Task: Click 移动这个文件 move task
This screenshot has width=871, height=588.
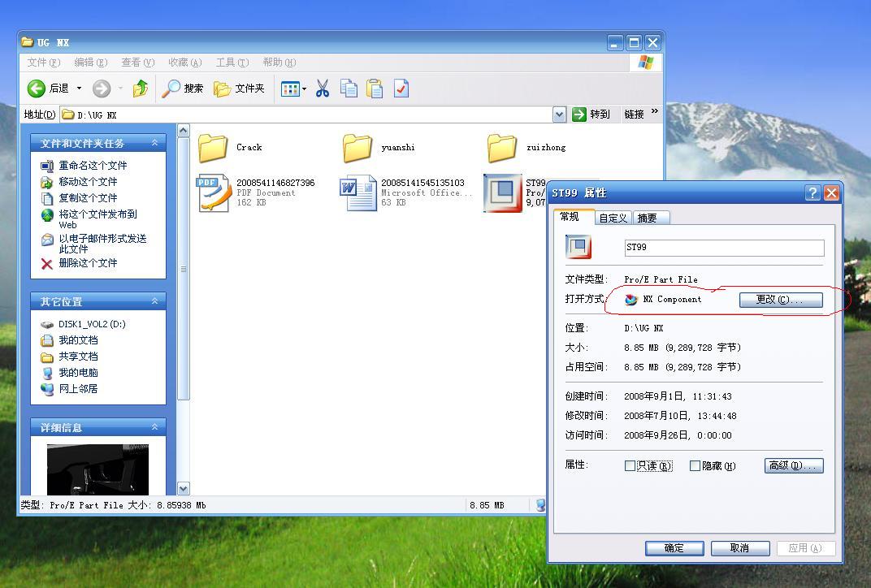Action: (x=88, y=182)
